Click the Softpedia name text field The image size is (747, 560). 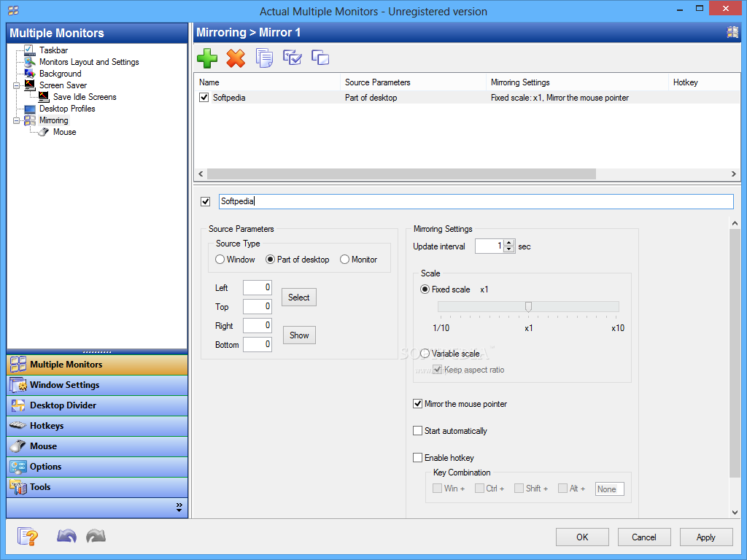tap(476, 201)
